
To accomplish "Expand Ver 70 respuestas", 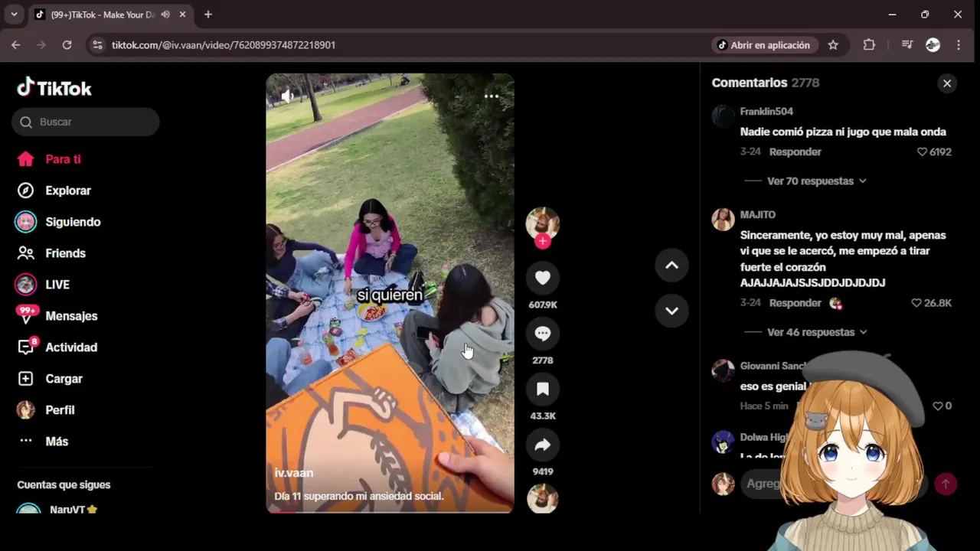I will pos(816,181).
